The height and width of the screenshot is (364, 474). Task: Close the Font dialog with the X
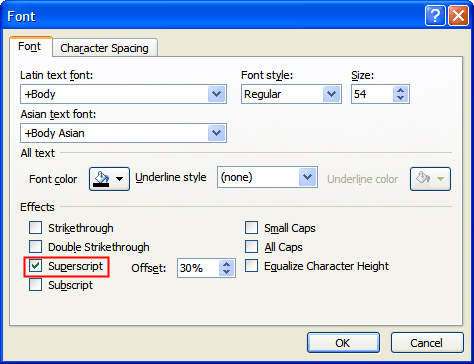(458, 15)
